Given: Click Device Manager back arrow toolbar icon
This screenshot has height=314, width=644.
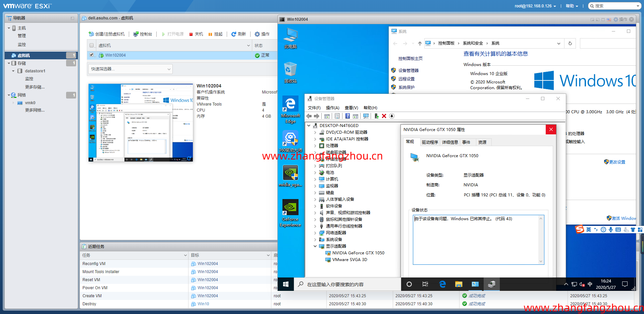Looking at the screenshot, I should coord(309,116).
